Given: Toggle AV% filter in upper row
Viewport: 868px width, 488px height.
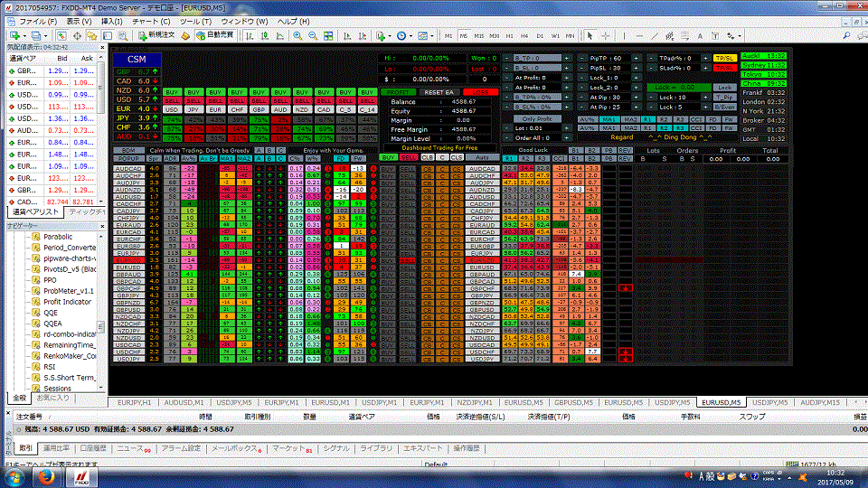Looking at the screenshot, I should pyautogui.click(x=588, y=119).
